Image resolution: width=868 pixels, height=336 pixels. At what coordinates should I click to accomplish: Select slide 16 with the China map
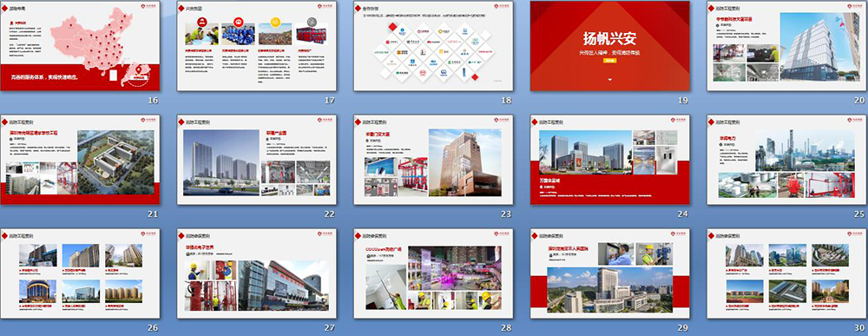point(80,46)
